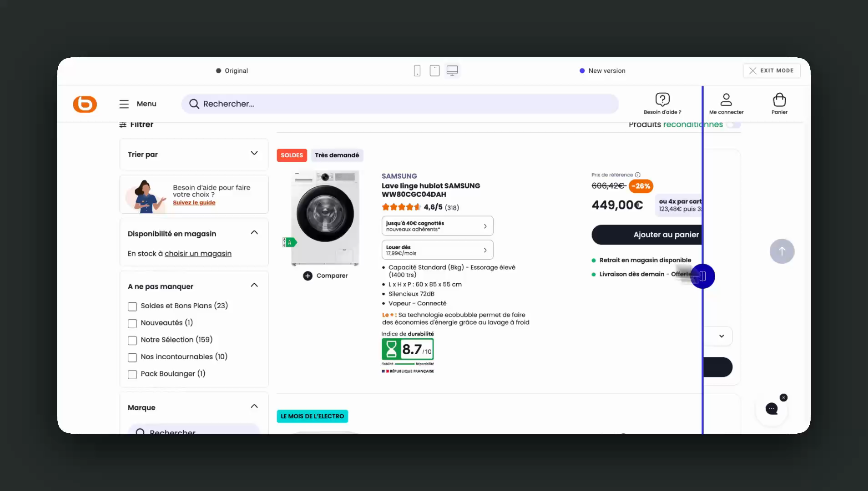The height and width of the screenshot is (491, 868).
Task: Click the SOLDES tag
Action: click(292, 155)
